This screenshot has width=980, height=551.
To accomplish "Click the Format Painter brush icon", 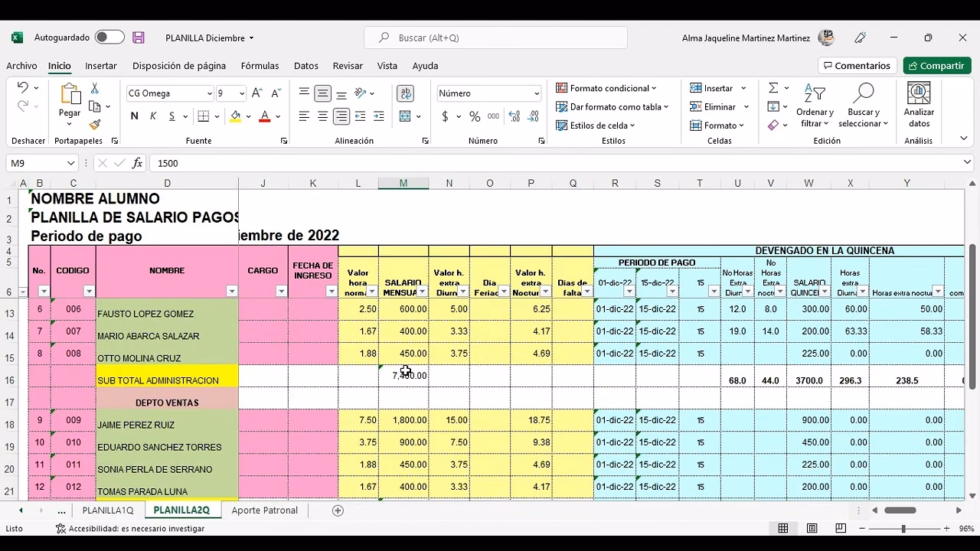I will pos(95,125).
